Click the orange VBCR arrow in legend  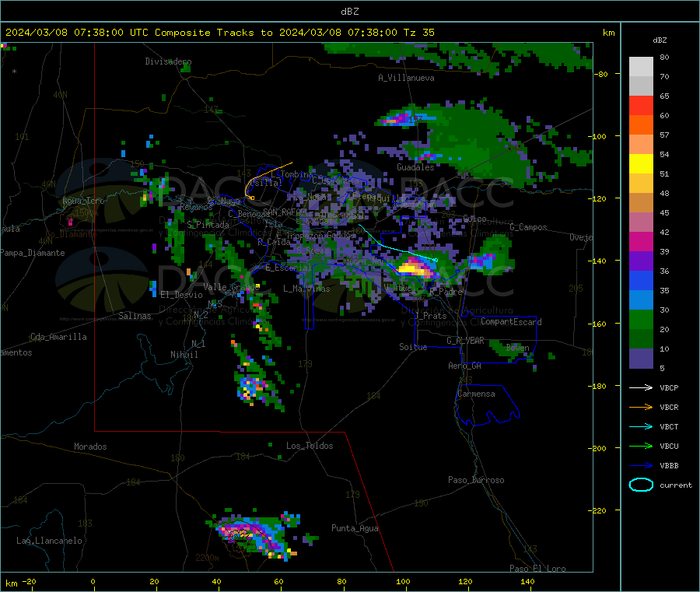tap(641, 407)
